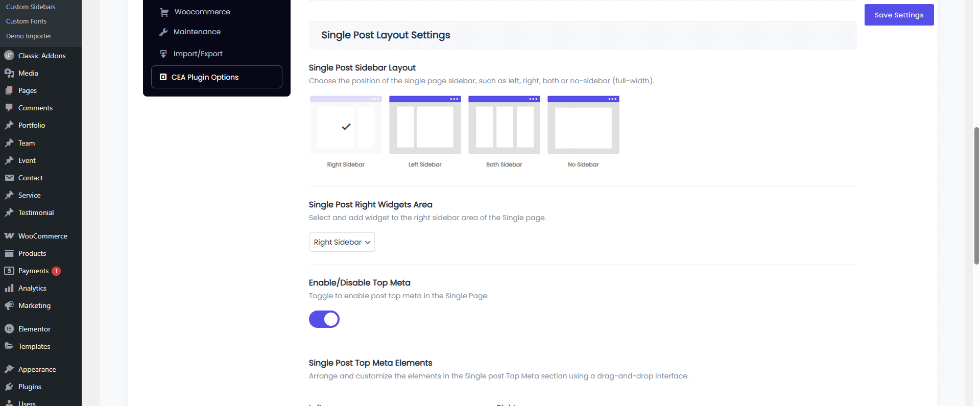Select the Left Sidebar layout option

point(425,125)
